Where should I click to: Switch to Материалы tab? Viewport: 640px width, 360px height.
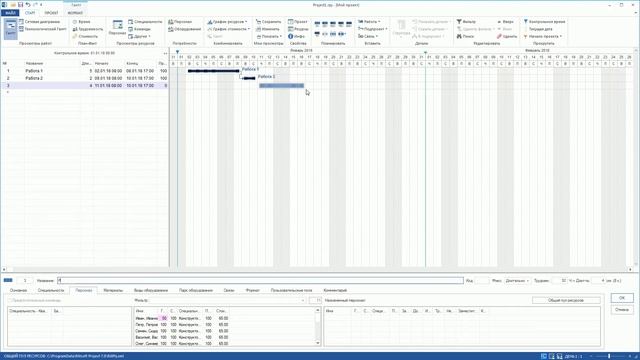[113, 290]
